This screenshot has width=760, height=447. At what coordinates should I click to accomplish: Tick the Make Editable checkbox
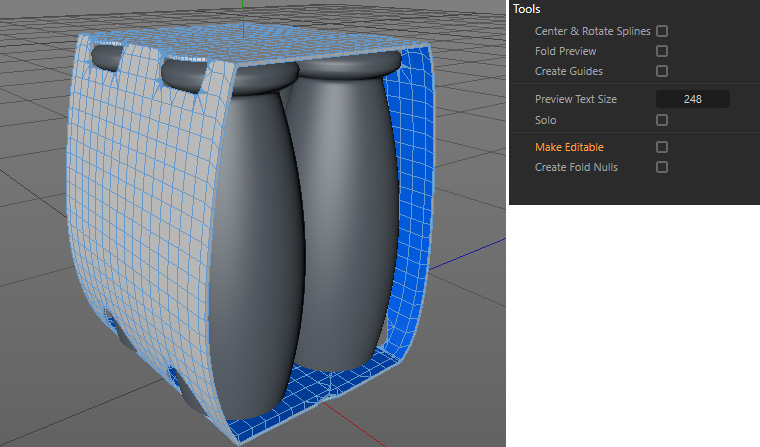click(661, 147)
